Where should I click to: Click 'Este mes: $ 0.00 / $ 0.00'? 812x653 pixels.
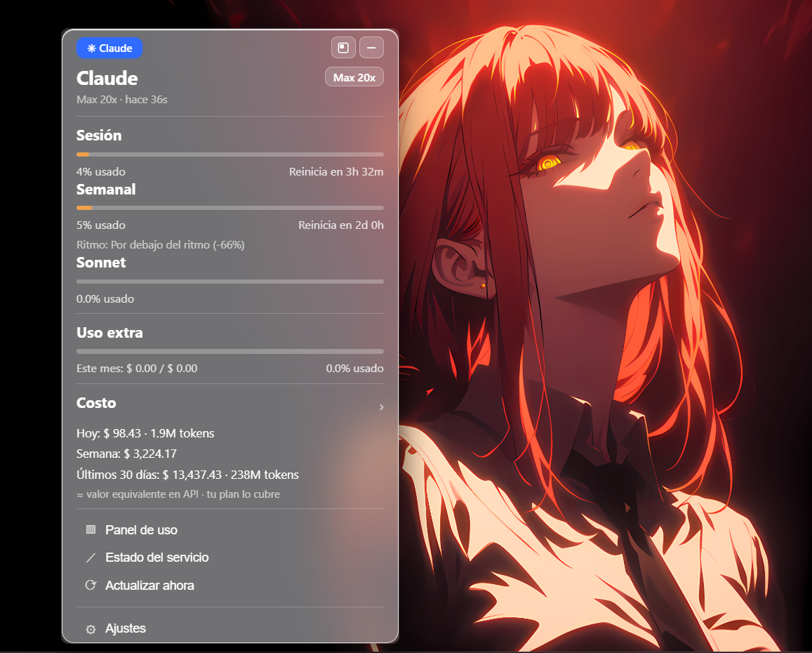(x=137, y=369)
